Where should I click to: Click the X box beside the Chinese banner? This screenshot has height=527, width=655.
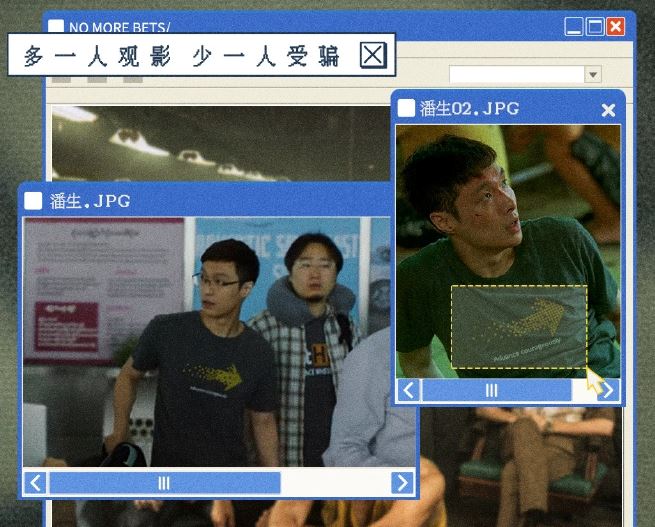373,55
